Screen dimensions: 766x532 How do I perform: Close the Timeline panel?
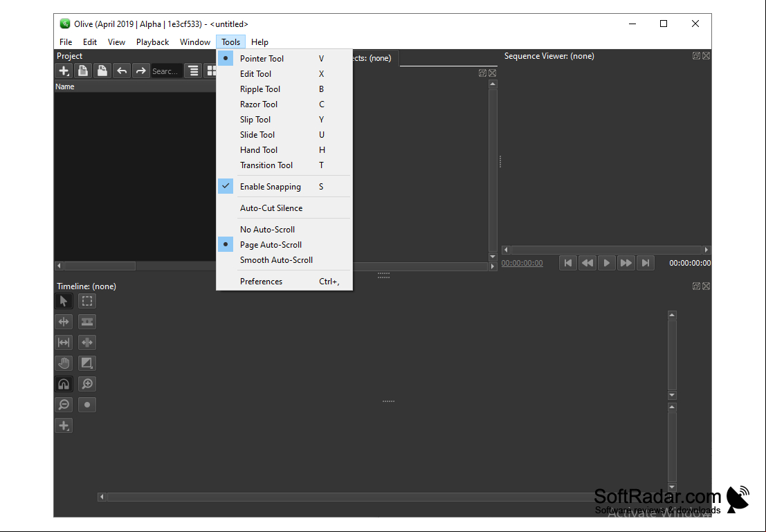tap(706, 286)
